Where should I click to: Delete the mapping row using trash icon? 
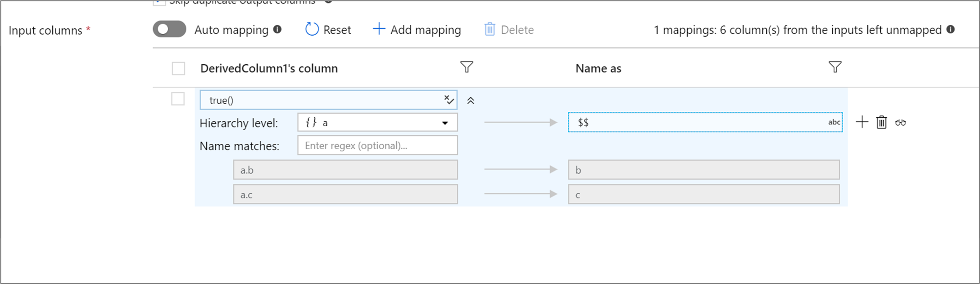(x=881, y=122)
